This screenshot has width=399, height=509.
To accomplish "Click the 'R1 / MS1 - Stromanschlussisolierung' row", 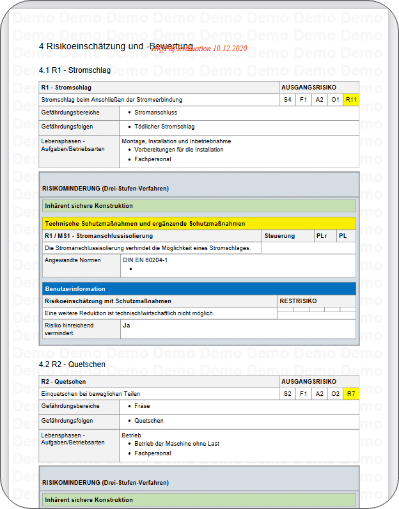I will click(x=152, y=236).
